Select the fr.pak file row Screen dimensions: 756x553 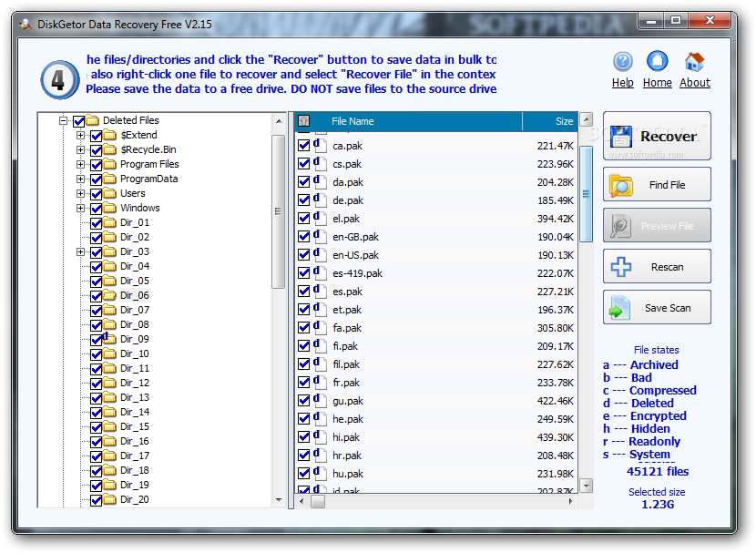pos(436,383)
